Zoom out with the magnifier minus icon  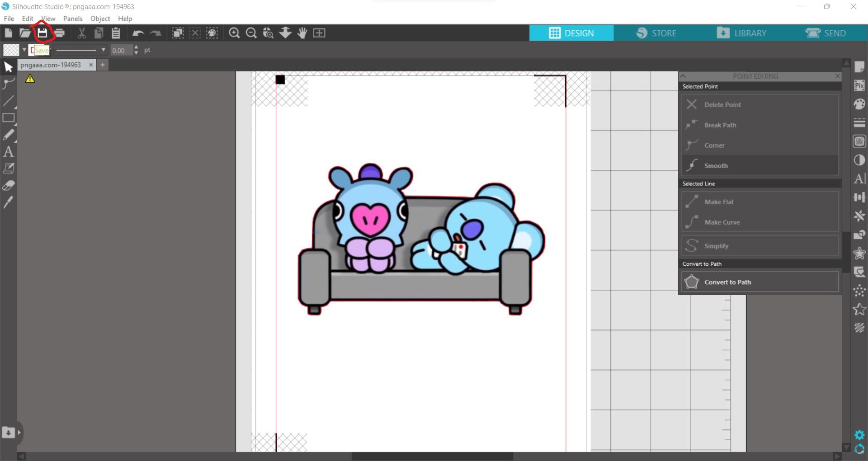coord(251,33)
